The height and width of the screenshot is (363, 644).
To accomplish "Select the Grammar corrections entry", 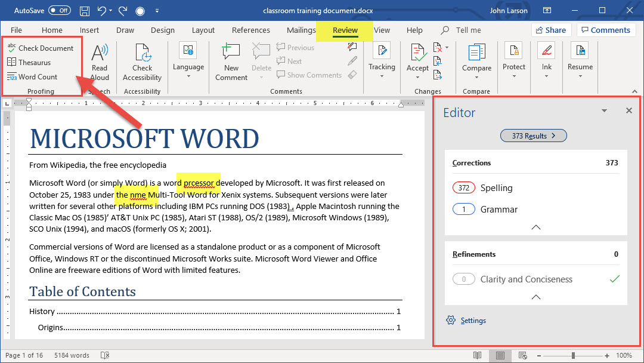I will coord(499,209).
